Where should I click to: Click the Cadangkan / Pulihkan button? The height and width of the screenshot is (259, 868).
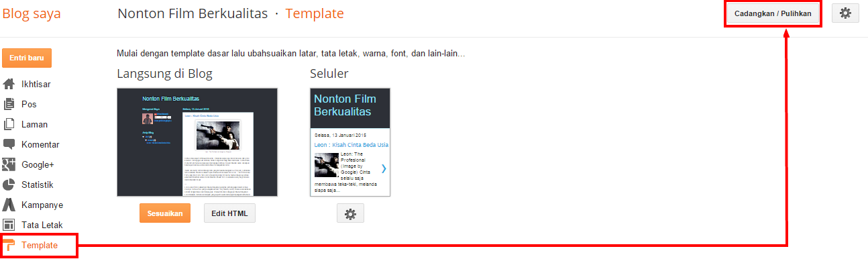click(x=773, y=13)
